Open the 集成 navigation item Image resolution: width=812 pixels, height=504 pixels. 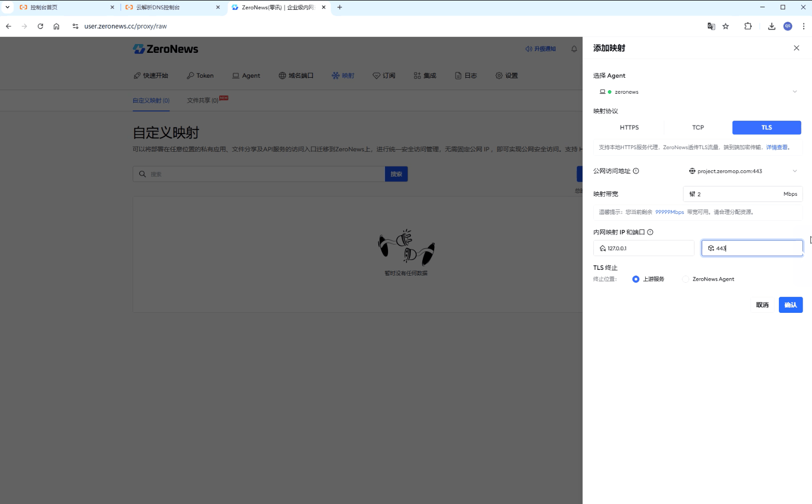(425, 76)
